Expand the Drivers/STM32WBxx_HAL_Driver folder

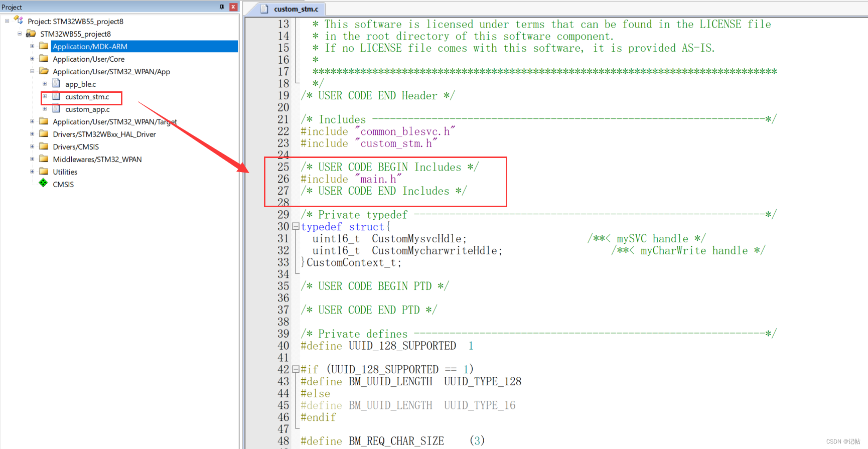pos(32,134)
